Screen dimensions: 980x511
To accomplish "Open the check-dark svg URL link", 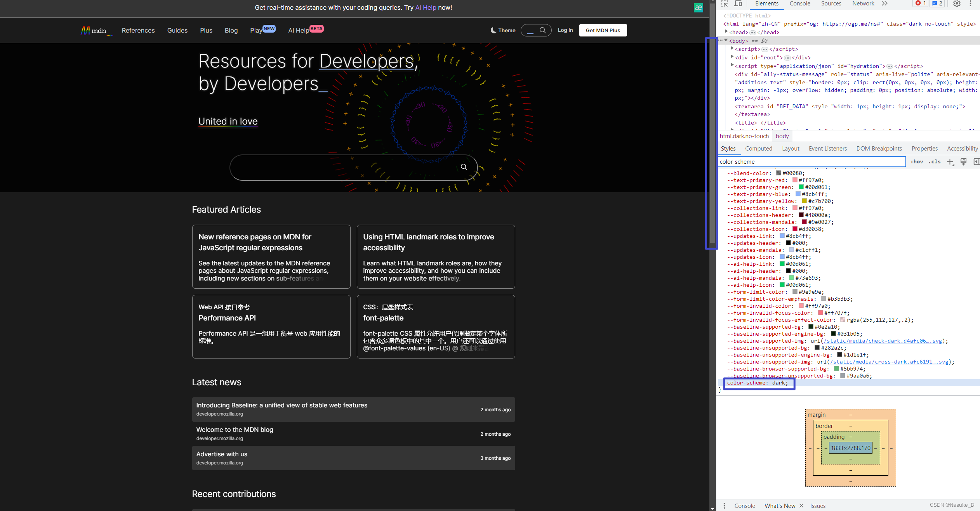I will tap(882, 341).
